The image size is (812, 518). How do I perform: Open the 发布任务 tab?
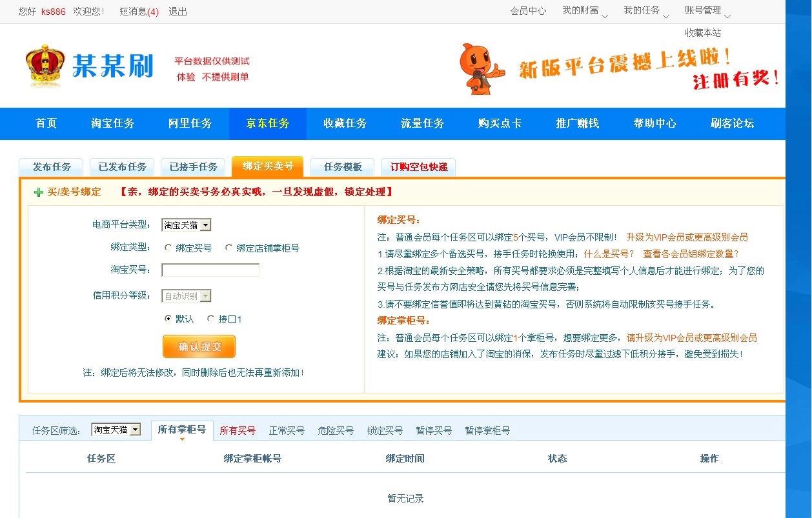tap(51, 167)
